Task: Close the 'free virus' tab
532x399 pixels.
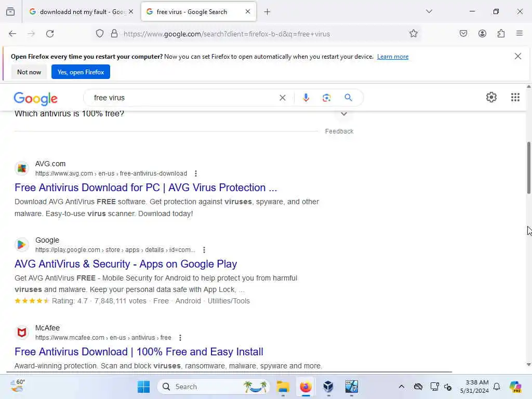Action: click(x=248, y=11)
